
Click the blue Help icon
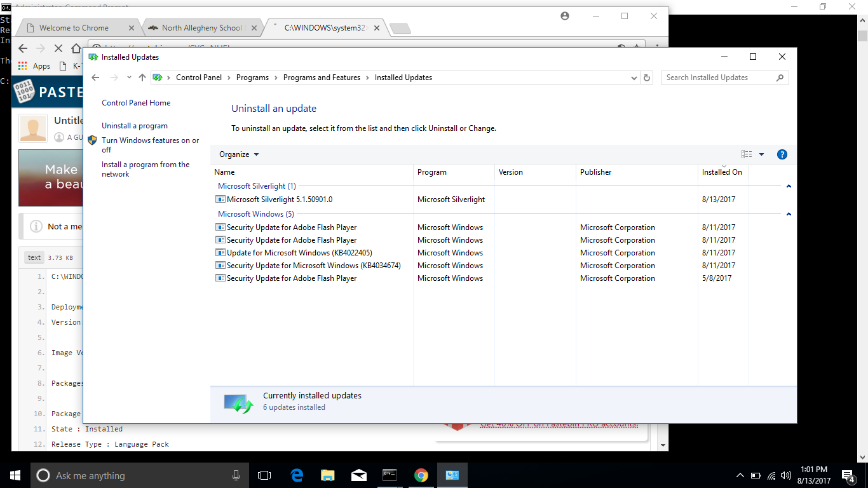pos(782,154)
